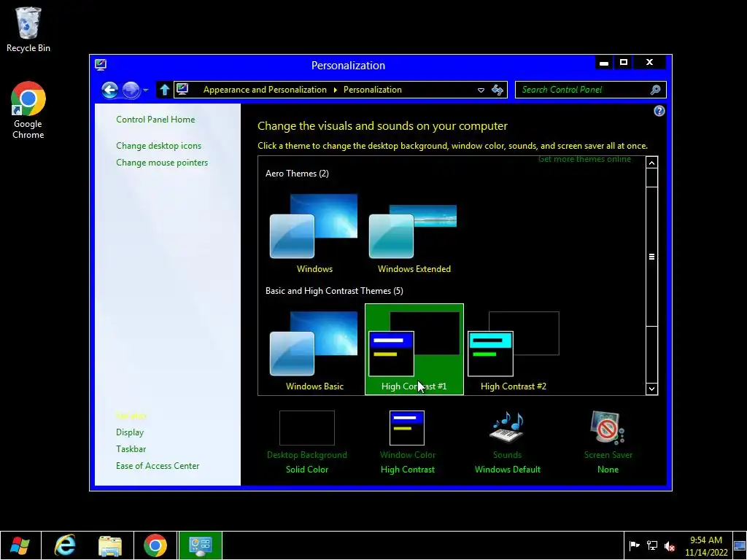Go up one level with the Up arrow
The image size is (747, 560).
coord(165,90)
